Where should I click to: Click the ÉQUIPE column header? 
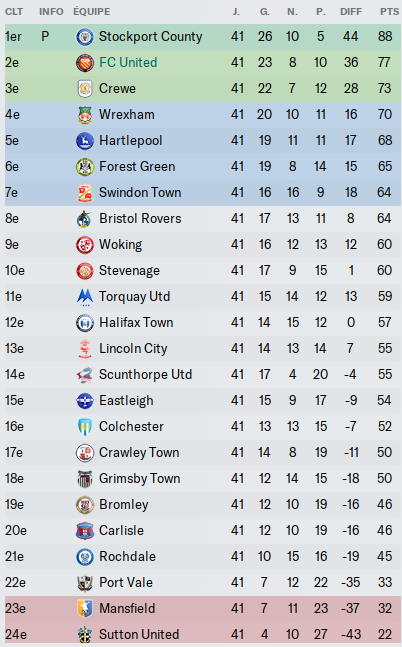tap(92, 12)
